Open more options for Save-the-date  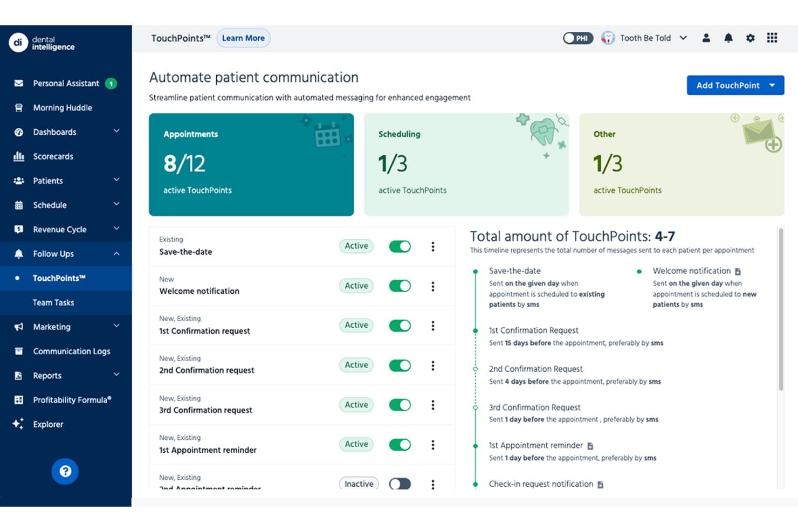[432, 246]
